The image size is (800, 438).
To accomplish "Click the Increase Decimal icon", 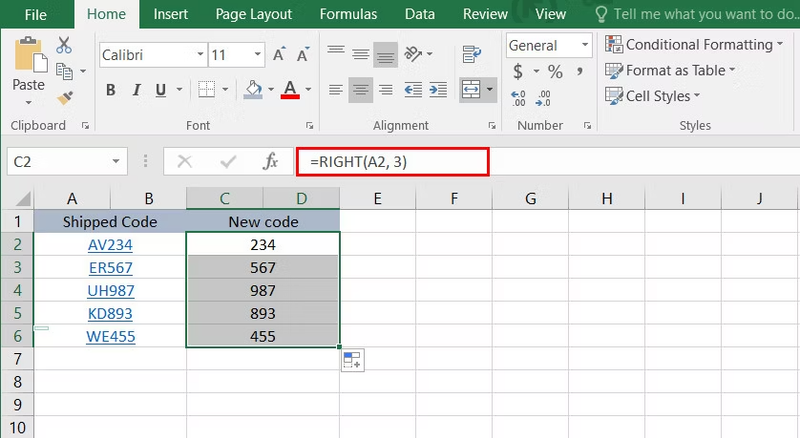I will click(x=518, y=98).
